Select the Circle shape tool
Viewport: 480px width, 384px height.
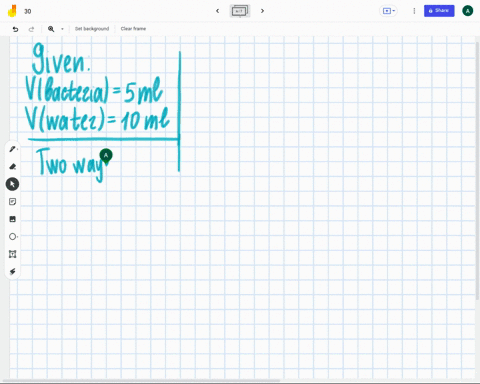coord(13,237)
